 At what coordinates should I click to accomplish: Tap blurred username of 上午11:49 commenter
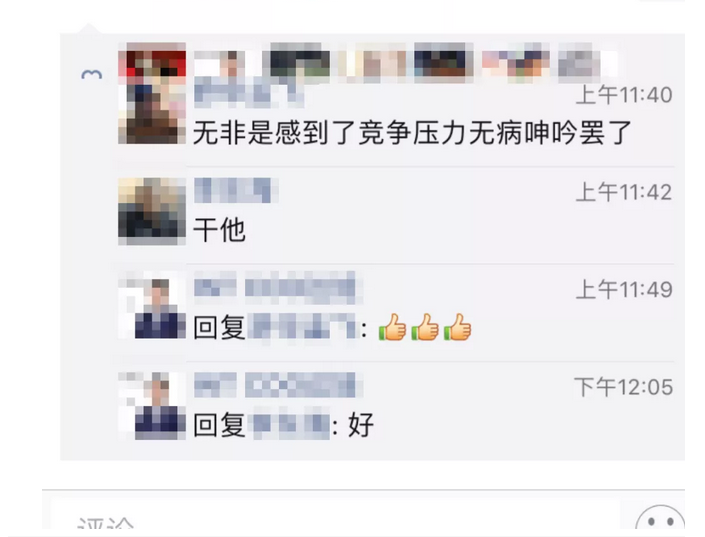(278, 286)
